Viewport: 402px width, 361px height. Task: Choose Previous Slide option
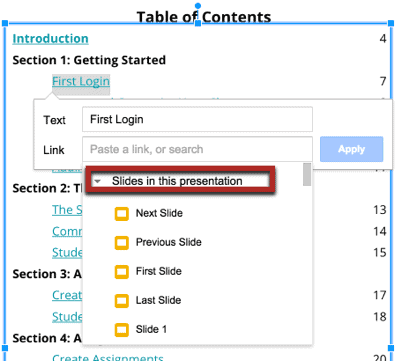(x=168, y=242)
